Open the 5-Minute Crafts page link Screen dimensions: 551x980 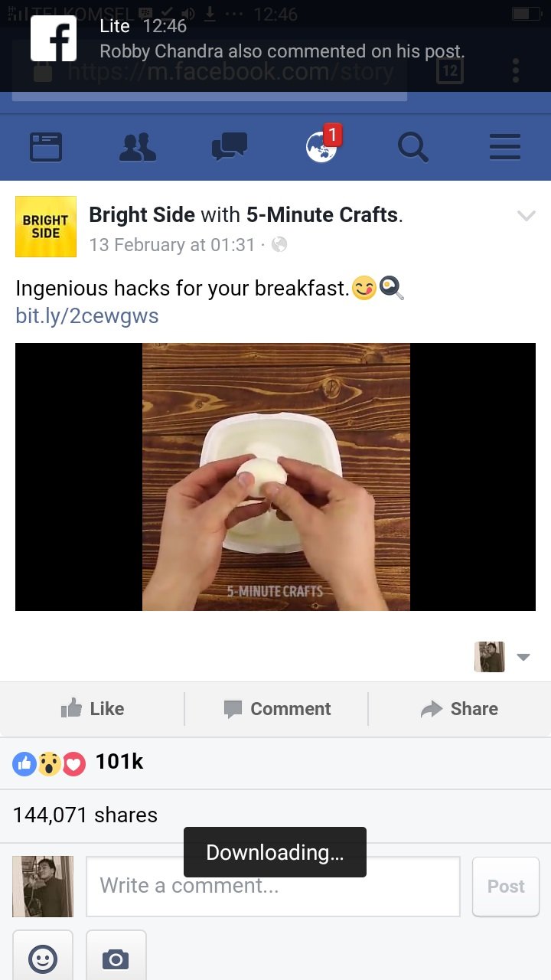(x=322, y=215)
